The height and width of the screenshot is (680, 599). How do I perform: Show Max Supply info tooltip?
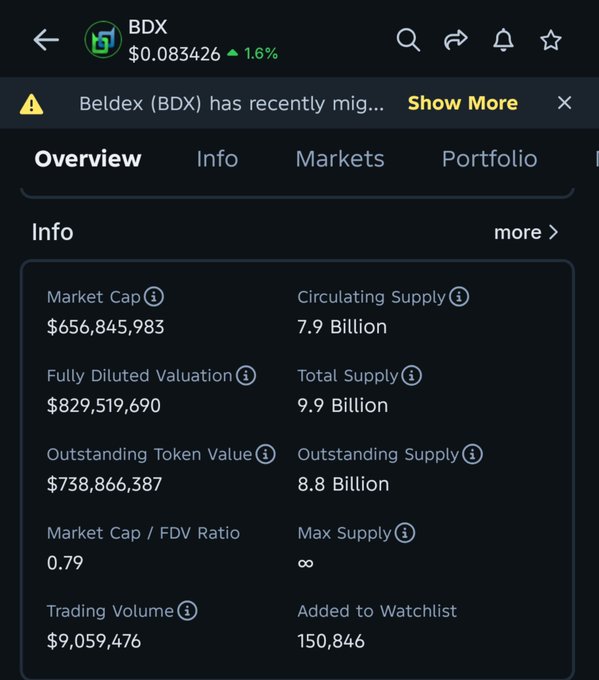point(405,533)
